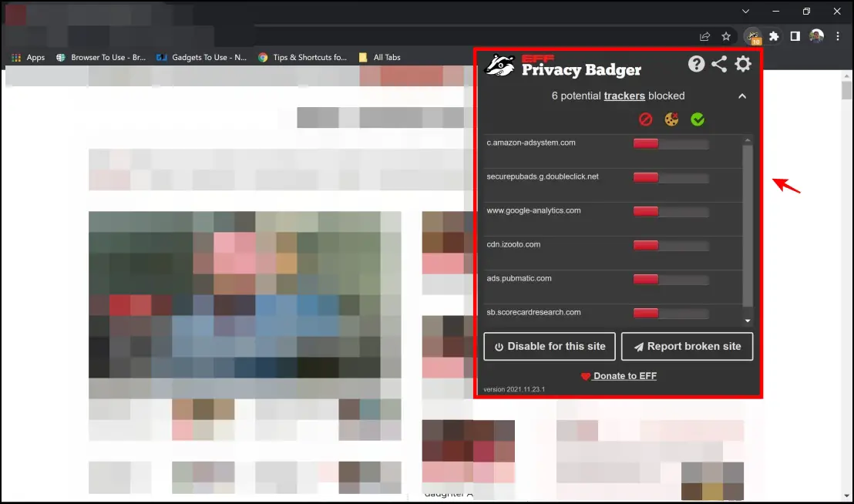Click the securepubads.g.doubleclick.net domain text

coord(543,176)
